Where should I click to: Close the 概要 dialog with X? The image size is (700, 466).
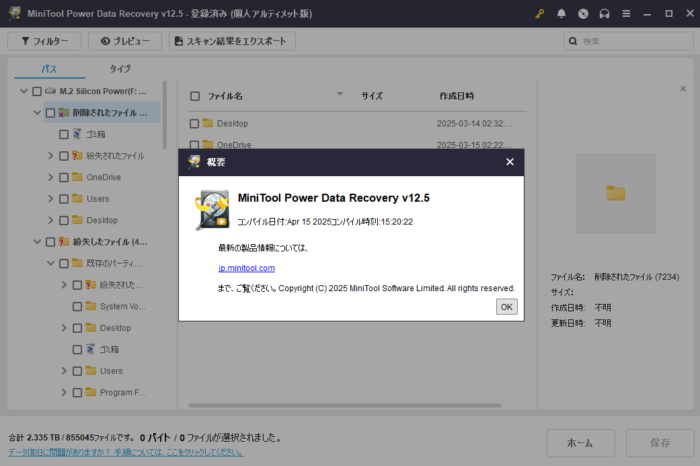(510, 162)
